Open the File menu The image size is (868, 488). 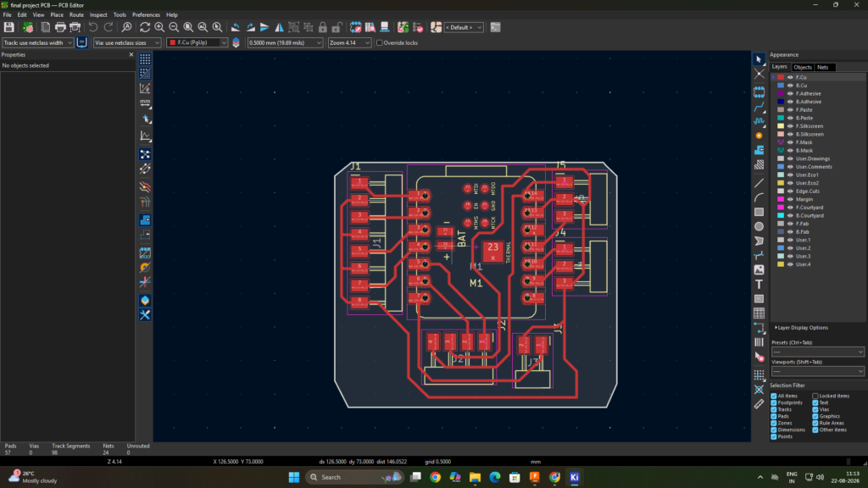[7, 15]
